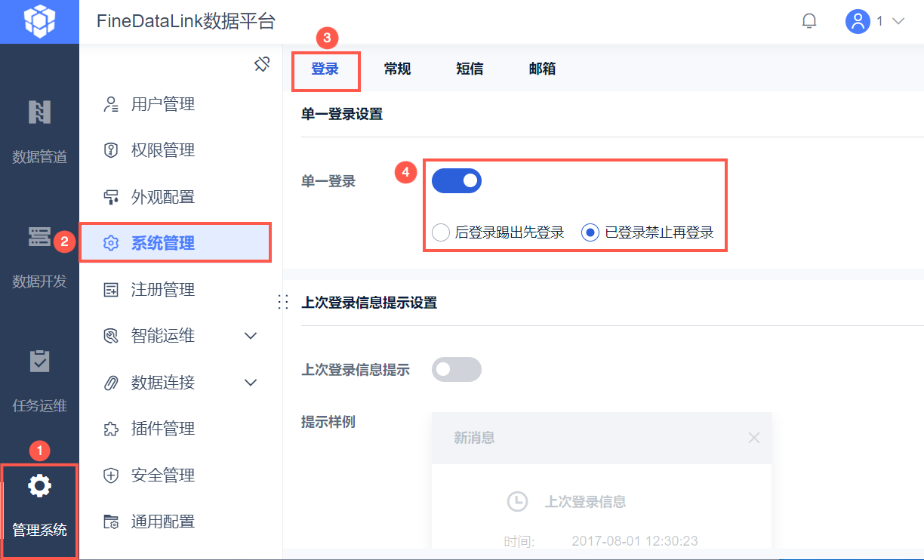The image size is (924, 560).
Task: Open the 任务运维 task operations module
Action: pyautogui.click(x=39, y=377)
